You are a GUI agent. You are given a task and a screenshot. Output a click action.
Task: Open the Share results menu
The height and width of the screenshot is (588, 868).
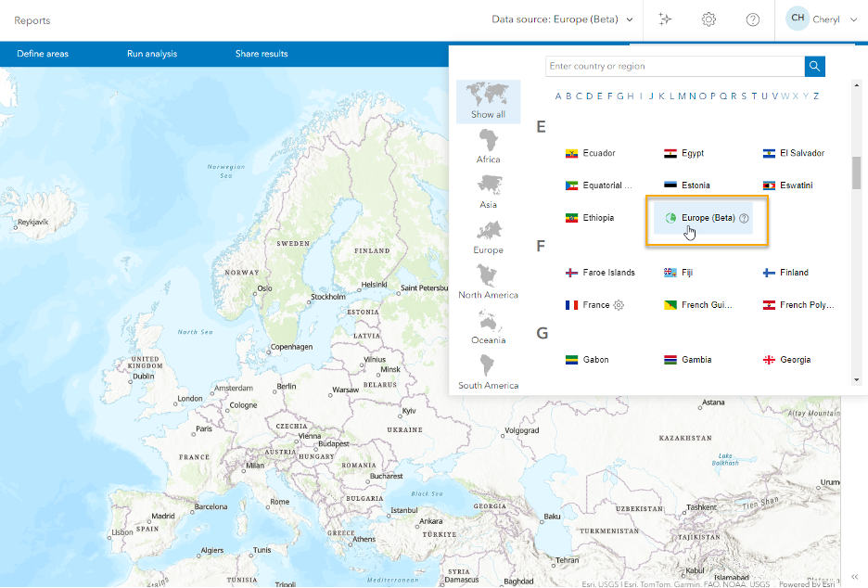point(262,54)
